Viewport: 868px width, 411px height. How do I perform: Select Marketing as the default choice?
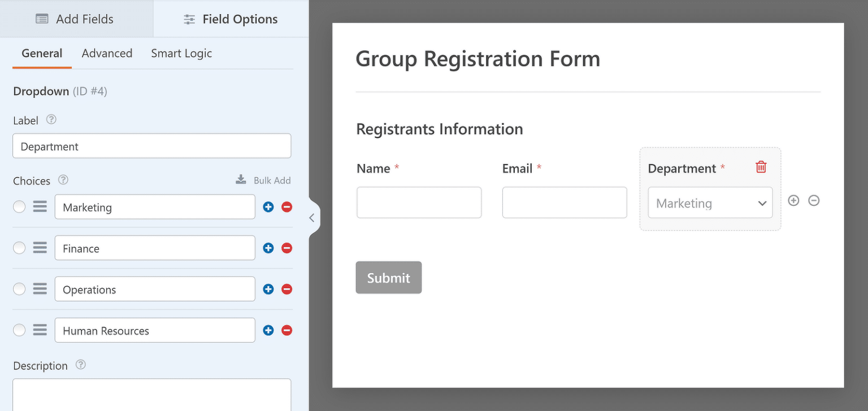click(x=19, y=206)
